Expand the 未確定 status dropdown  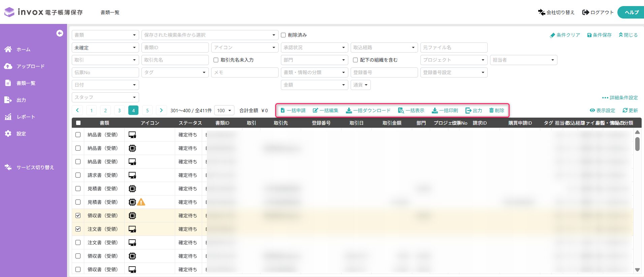point(105,48)
